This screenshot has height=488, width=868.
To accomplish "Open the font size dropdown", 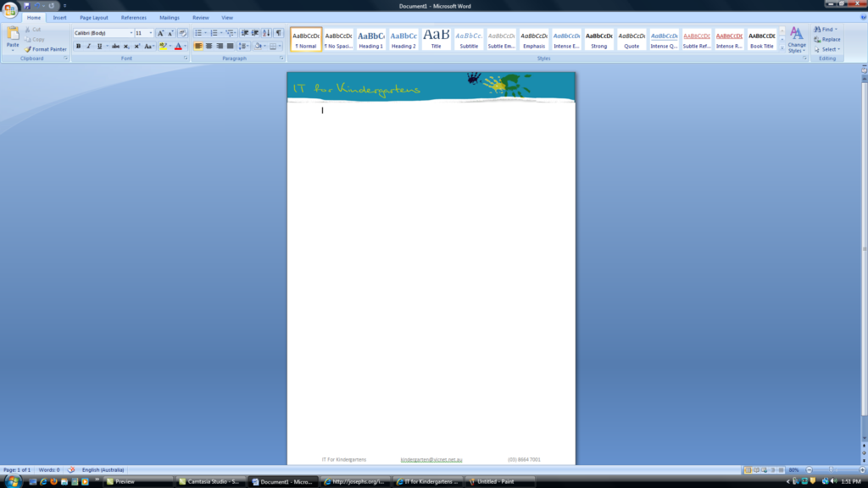I will [x=151, y=33].
